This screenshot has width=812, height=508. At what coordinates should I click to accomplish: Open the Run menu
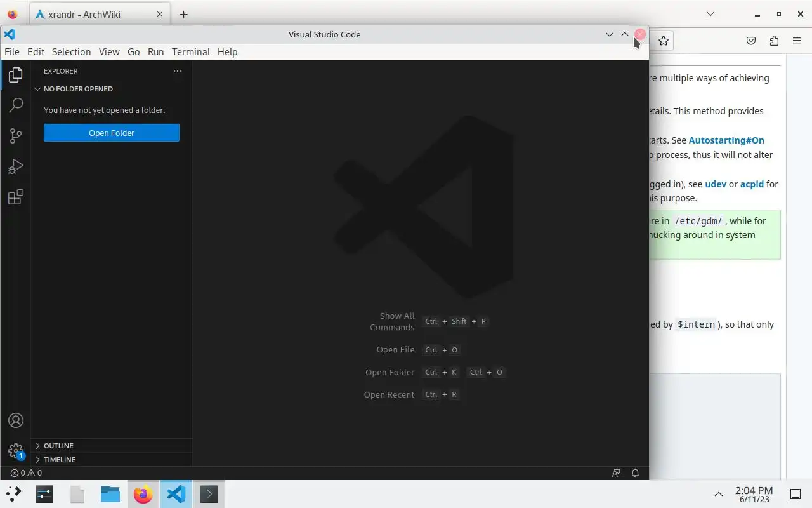pos(155,52)
